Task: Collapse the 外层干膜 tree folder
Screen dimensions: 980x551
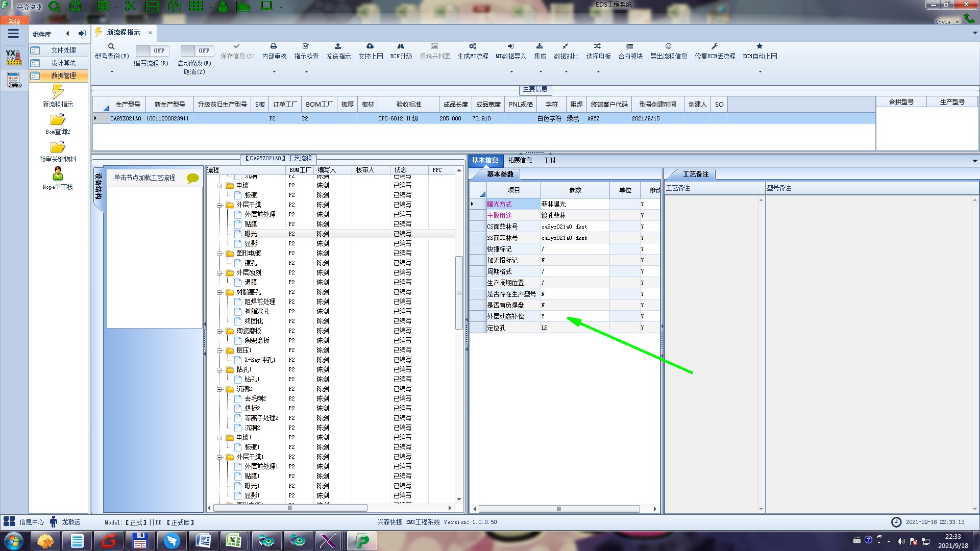Action: [x=219, y=205]
